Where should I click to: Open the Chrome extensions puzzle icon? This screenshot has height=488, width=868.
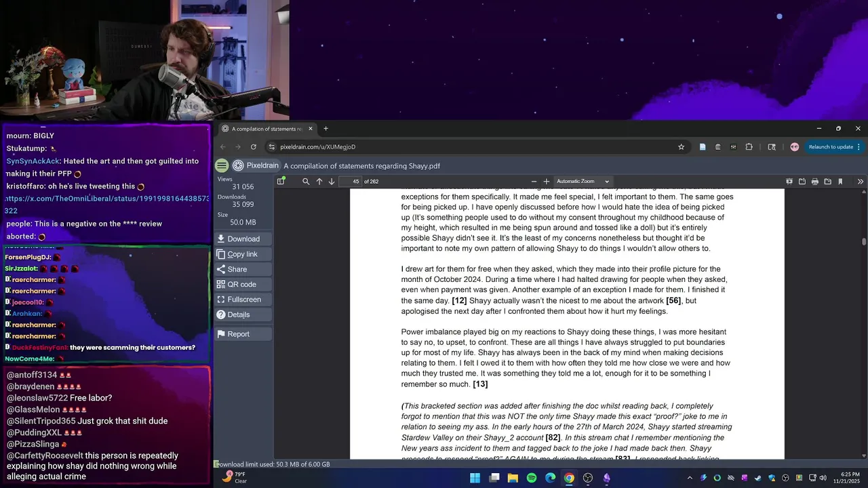(x=749, y=146)
